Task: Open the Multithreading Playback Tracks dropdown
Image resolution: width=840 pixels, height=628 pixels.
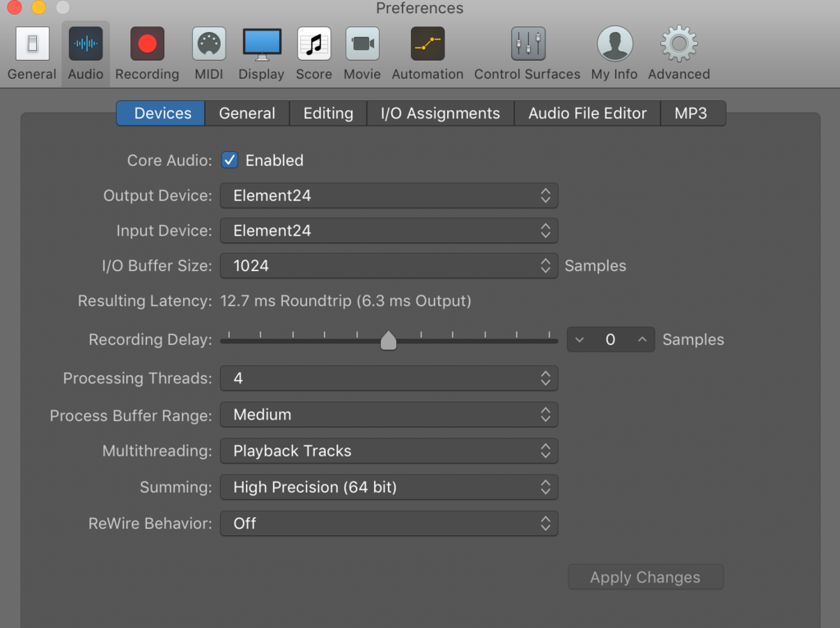Action: tap(389, 452)
